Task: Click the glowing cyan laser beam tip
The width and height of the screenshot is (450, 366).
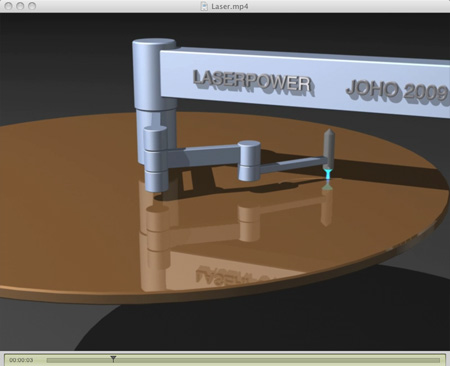Action: [x=328, y=176]
